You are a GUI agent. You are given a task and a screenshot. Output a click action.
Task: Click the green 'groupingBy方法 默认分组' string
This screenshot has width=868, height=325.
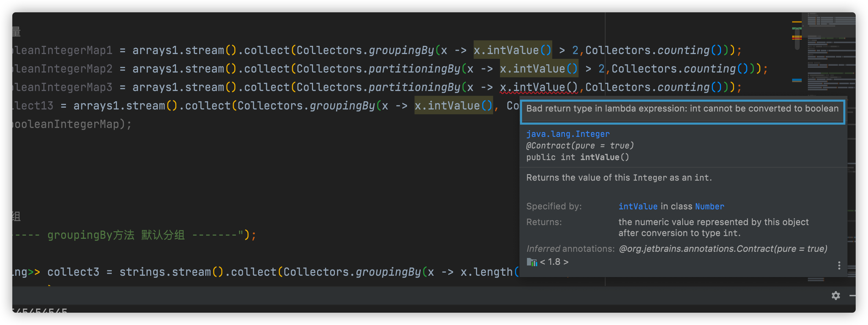[116, 235]
